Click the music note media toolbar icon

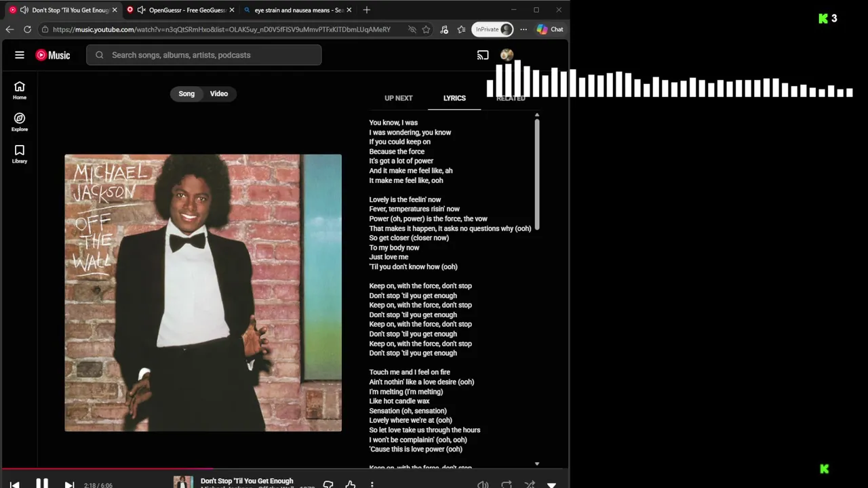444,29
